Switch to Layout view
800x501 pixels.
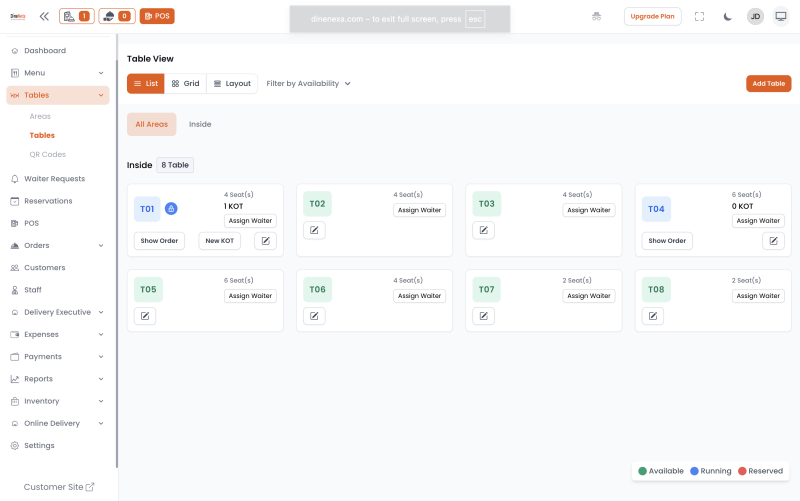(232, 84)
